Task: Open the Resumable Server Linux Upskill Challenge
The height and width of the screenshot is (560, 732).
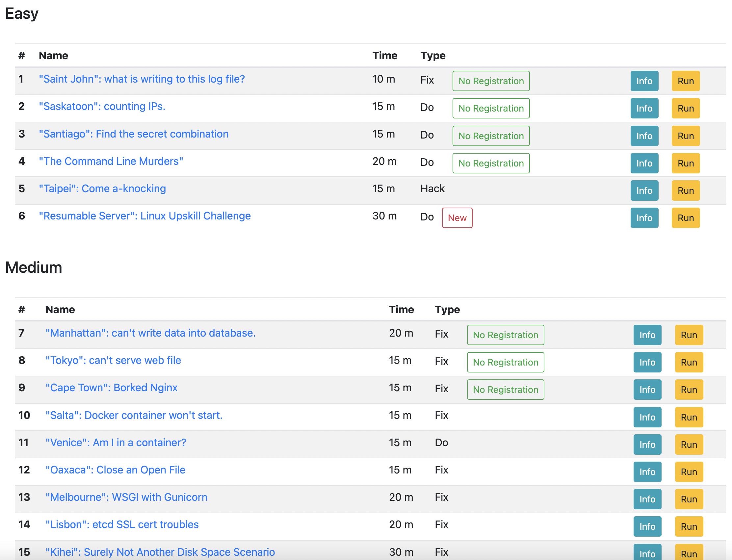Action: (x=144, y=216)
